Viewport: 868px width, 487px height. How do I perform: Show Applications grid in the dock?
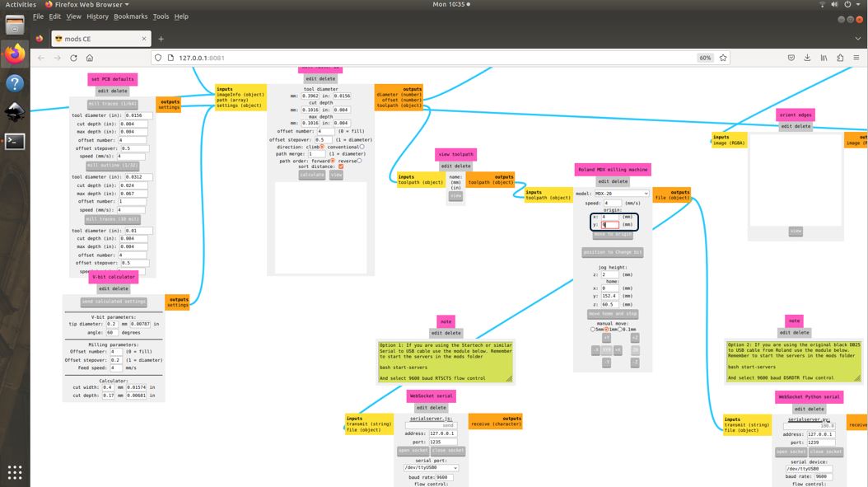[x=15, y=472]
